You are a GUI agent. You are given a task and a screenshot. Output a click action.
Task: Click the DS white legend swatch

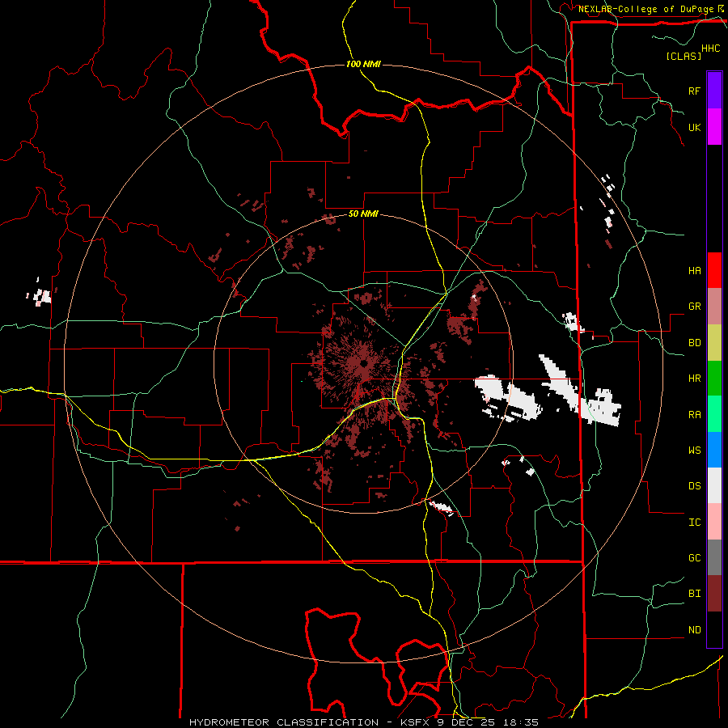tap(714, 485)
